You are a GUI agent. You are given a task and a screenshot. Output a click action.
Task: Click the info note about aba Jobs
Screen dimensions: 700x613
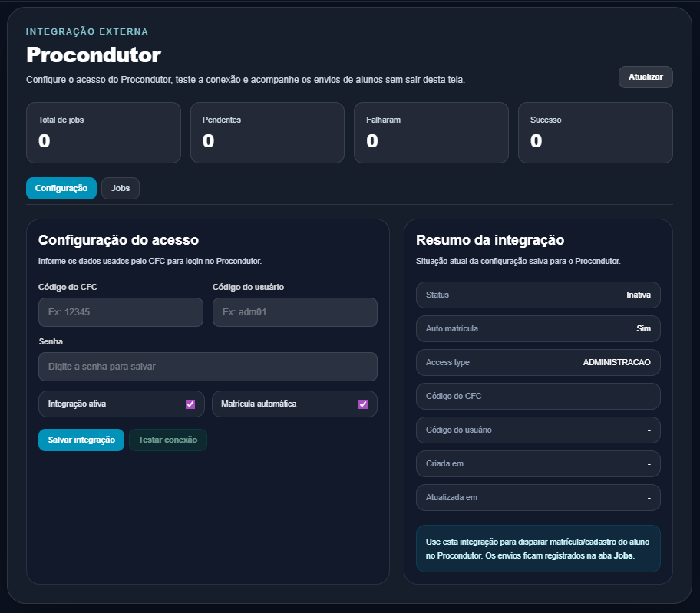point(538,549)
